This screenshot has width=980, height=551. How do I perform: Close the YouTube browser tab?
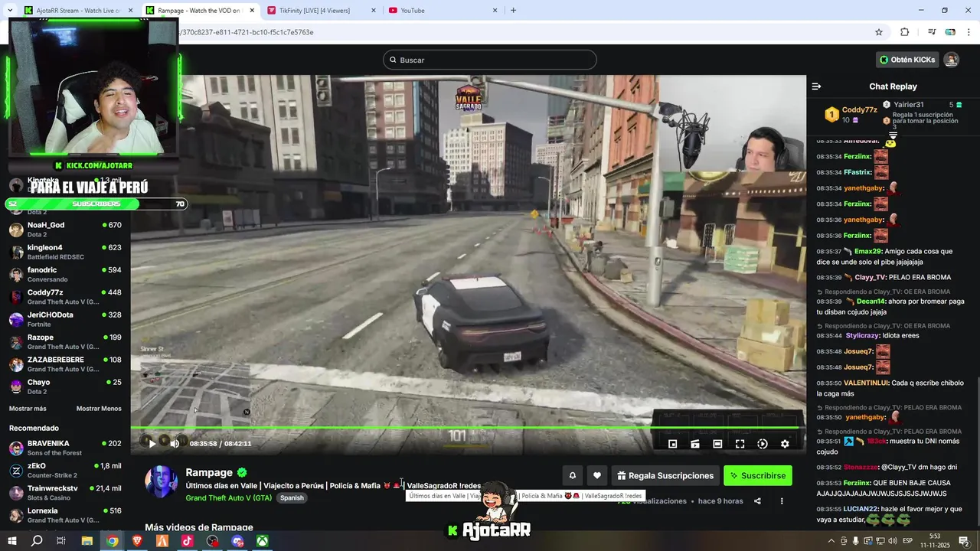pyautogui.click(x=495, y=10)
